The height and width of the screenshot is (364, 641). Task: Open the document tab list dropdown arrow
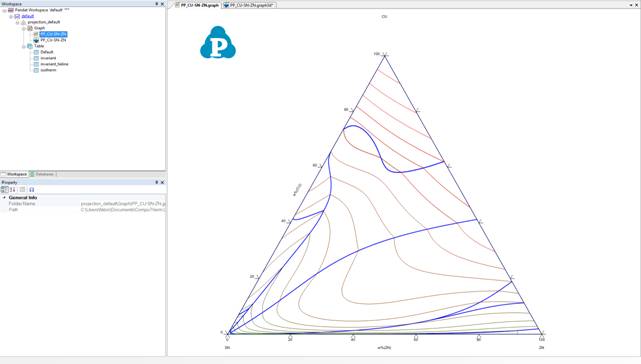coord(631,5)
